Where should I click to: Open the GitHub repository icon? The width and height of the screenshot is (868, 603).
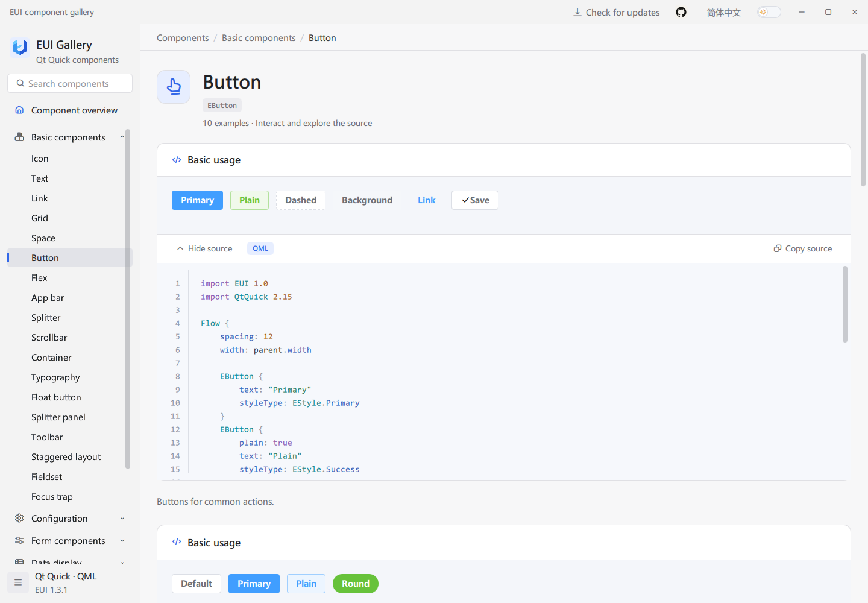pyautogui.click(x=681, y=12)
